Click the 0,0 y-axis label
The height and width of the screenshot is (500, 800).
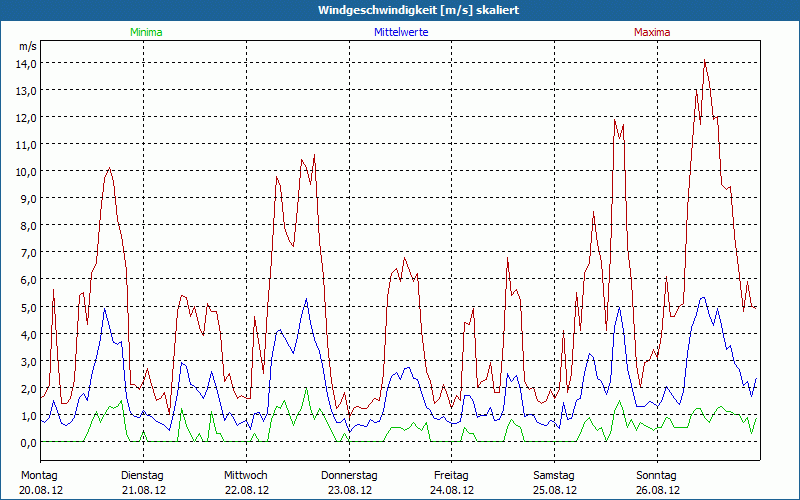click(x=27, y=442)
